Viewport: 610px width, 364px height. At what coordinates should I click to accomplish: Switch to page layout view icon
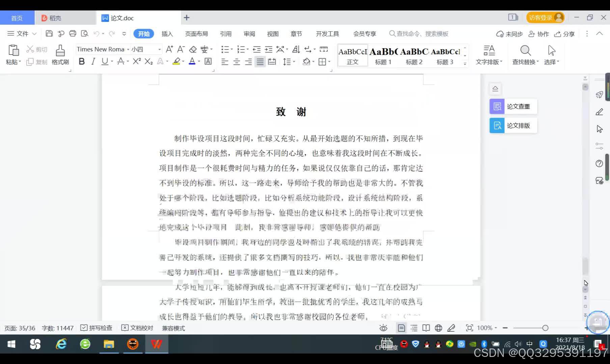point(401,328)
